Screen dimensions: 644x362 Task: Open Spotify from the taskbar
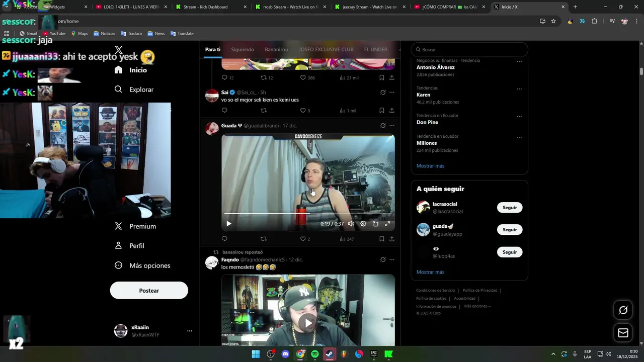[315, 354]
